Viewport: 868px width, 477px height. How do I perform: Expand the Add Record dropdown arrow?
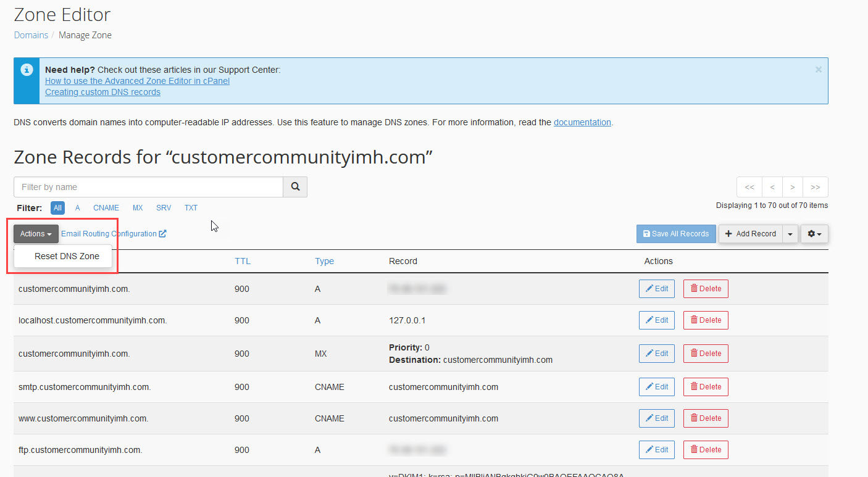790,234
